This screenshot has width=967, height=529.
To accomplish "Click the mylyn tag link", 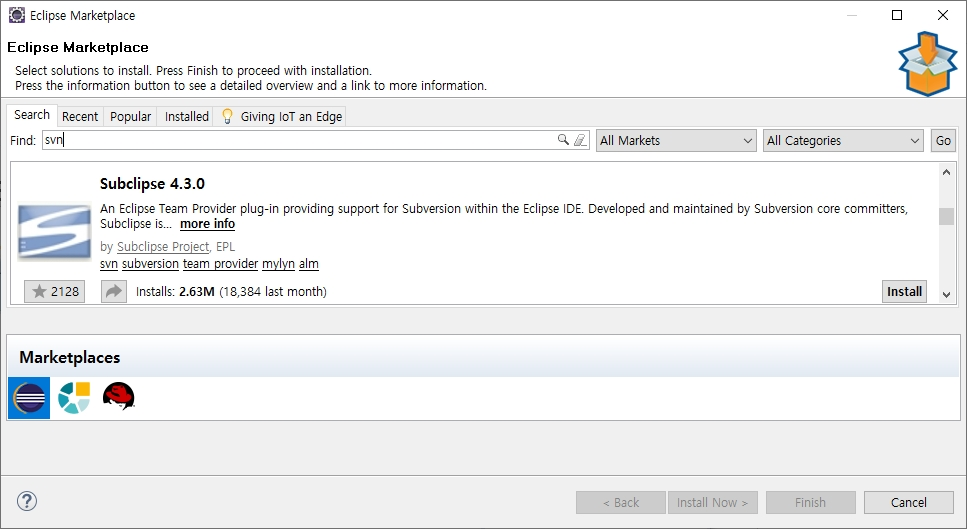I will click(278, 264).
